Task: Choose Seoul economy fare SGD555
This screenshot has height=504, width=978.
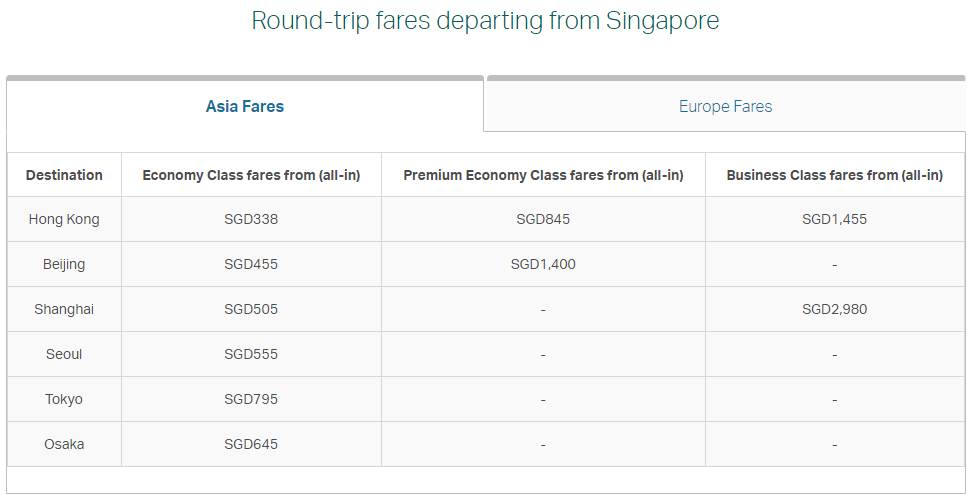Action: pos(251,354)
